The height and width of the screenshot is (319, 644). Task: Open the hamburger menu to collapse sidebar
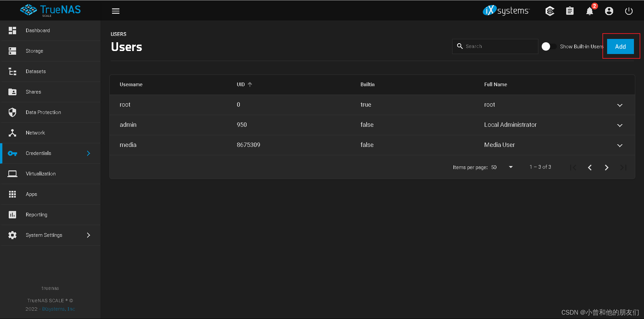(x=116, y=11)
